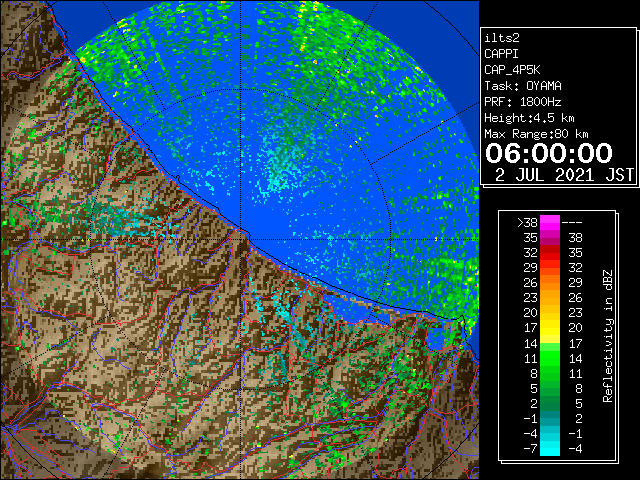This screenshot has width=640, height=480.
Task: Click the "PRF: 1800Hz" value
Action: [x=523, y=102]
